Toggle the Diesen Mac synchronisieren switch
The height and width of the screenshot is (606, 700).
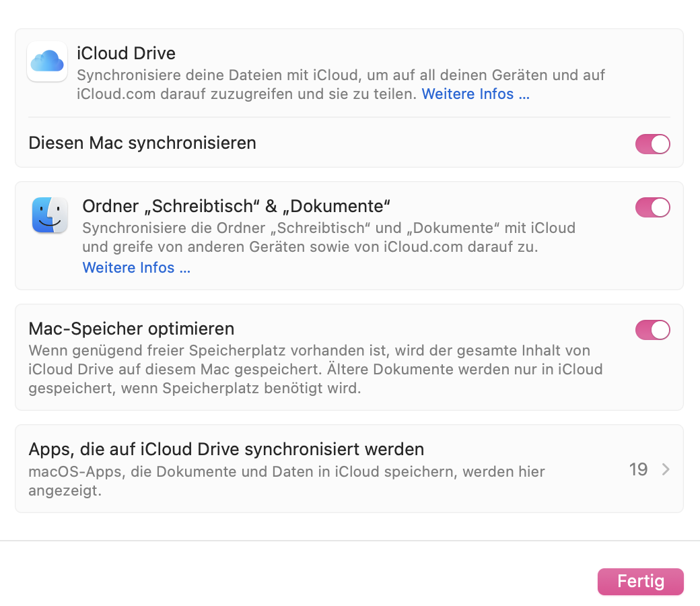pyautogui.click(x=653, y=144)
